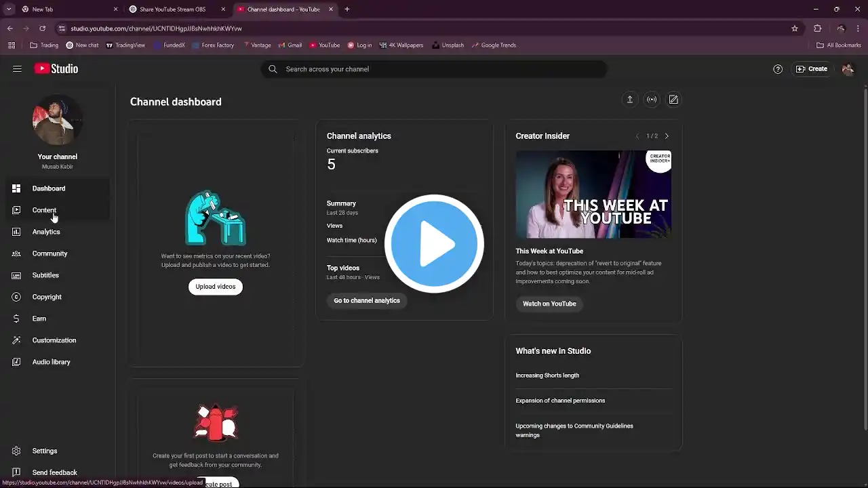
Task: Open Earn in the sidebar
Action: click(x=58, y=319)
